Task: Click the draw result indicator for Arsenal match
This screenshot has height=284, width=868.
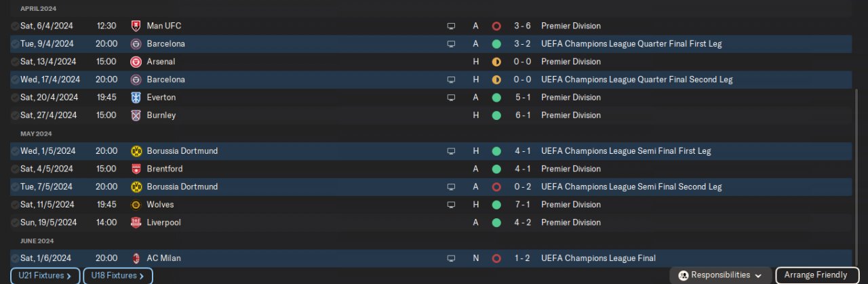Action: click(x=496, y=62)
